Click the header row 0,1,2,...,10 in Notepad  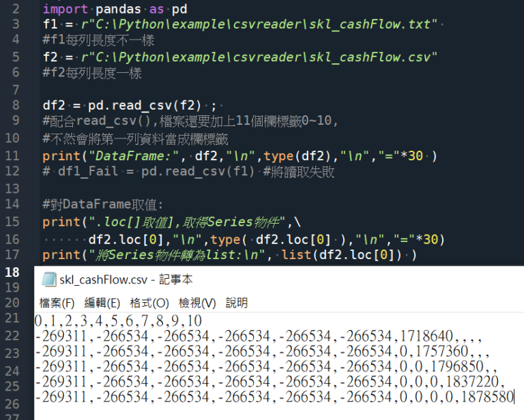point(118,321)
